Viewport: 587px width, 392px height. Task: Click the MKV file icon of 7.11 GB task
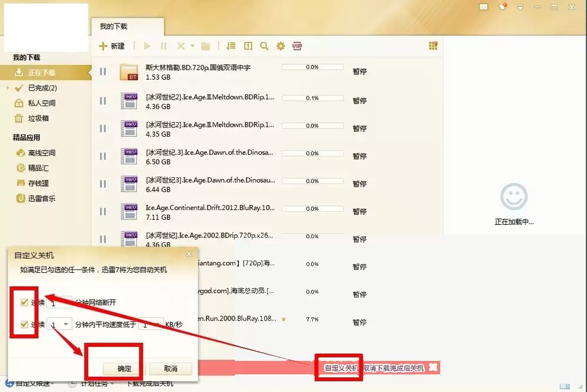pyautogui.click(x=130, y=211)
